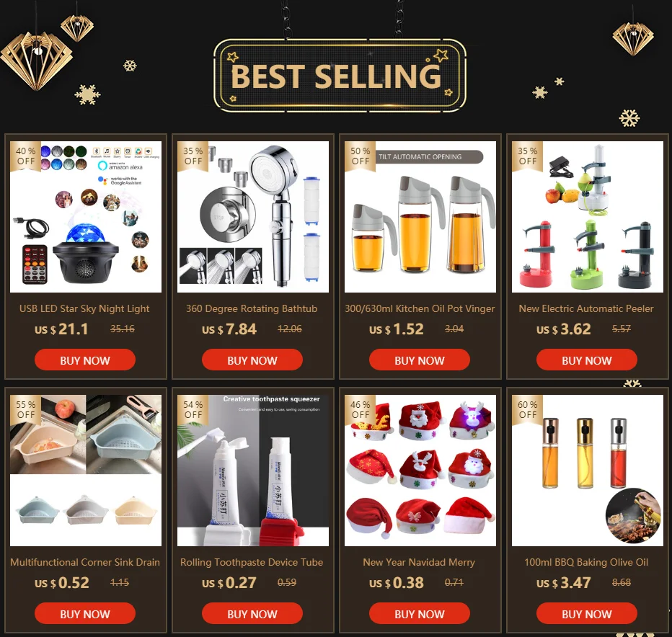Image resolution: width=672 pixels, height=637 pixels.
Task: Open the corner sink drain basket image
Action: tap(86, 471)
